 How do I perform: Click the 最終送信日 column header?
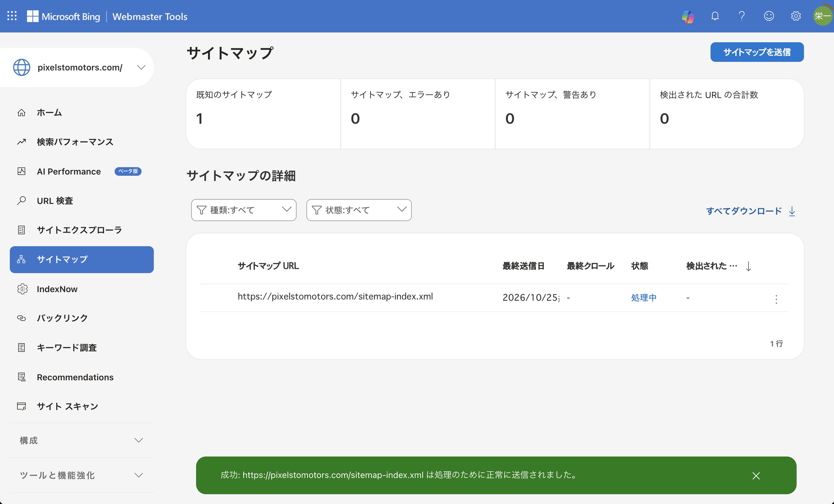[523, 266]
